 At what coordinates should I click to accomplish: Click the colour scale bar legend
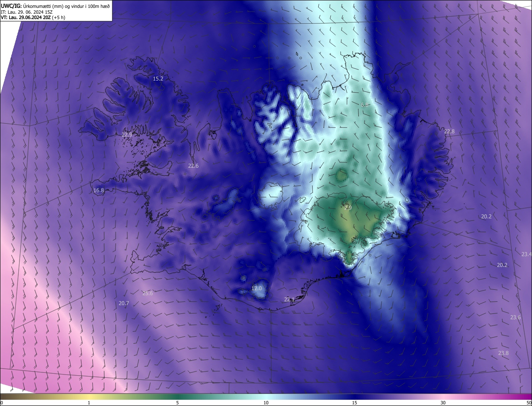pos(266,397)
